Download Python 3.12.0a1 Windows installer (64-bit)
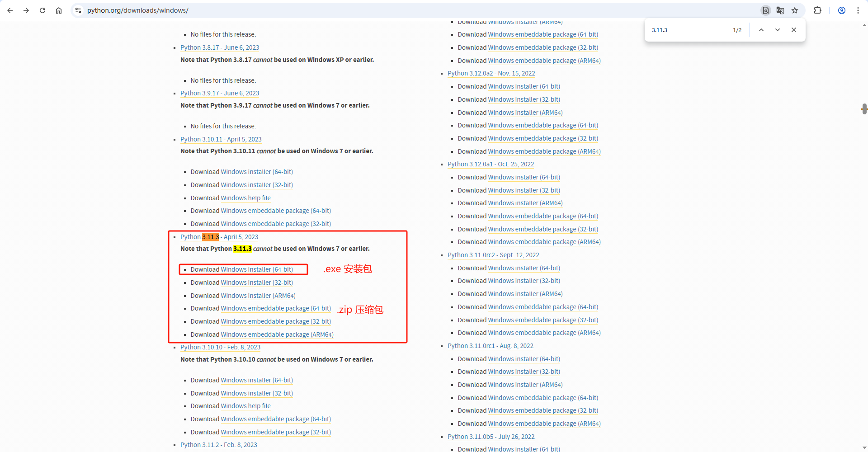868x452 pixels. (x=524, y=177)
